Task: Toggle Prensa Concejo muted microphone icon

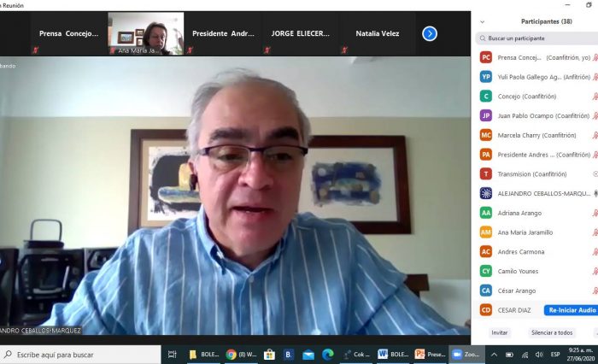Action: pyautogui.click(x=595, y=57)
